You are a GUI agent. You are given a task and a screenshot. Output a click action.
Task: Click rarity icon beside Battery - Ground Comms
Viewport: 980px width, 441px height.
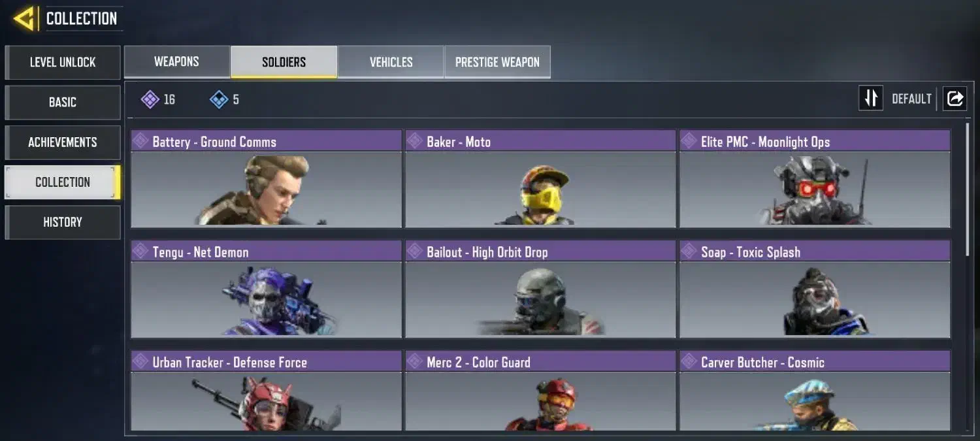click(140, 141)
